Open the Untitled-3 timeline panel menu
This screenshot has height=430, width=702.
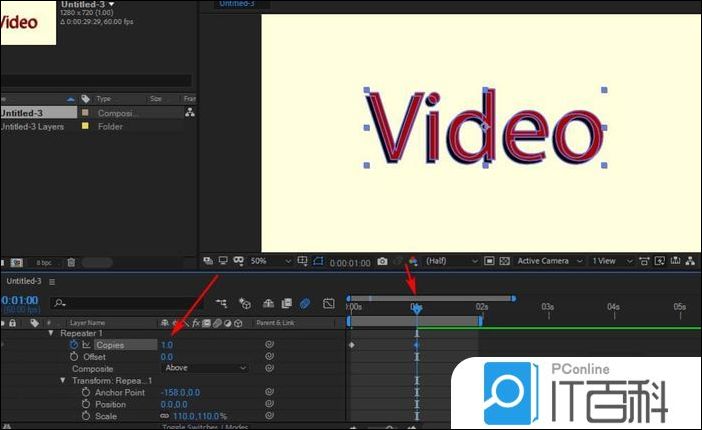pyautogui.click(x=52, y=282)
